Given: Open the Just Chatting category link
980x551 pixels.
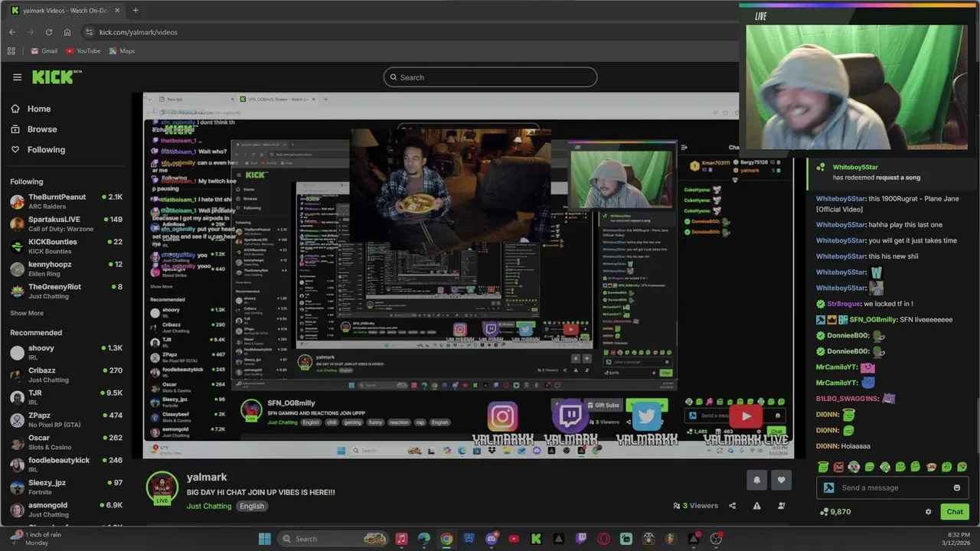Looking at the screenshot, I should click(209, 506).
